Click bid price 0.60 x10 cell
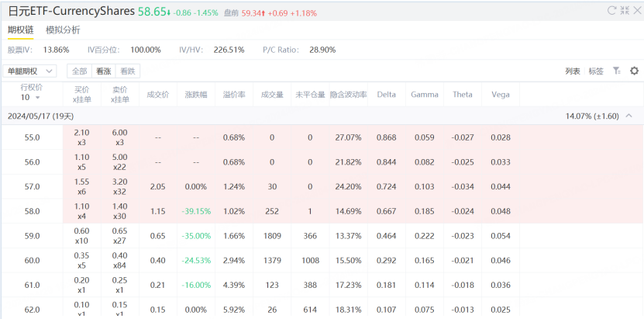This screenshot has height=319, width=644. pyautogui.click(x=81, y=236)
